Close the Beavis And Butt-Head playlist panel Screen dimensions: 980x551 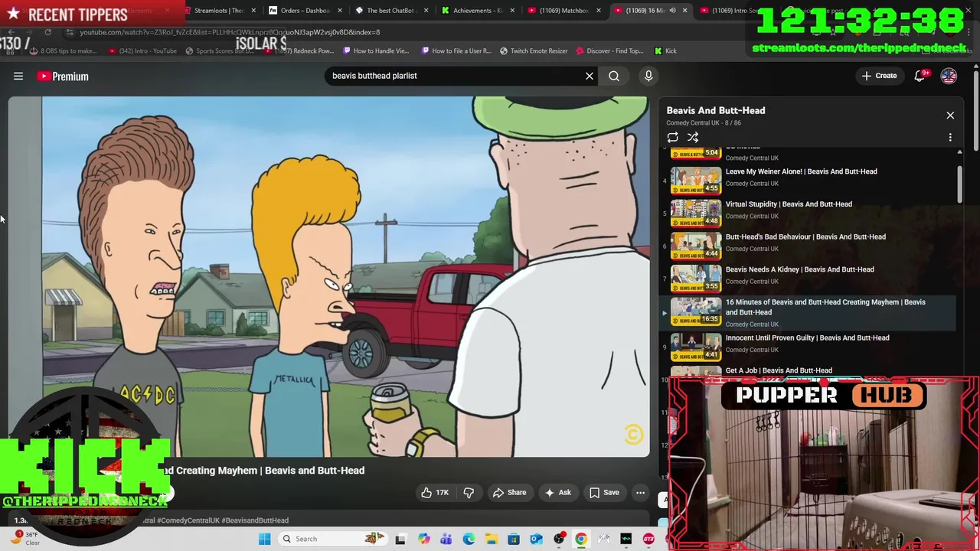(950, 116)
